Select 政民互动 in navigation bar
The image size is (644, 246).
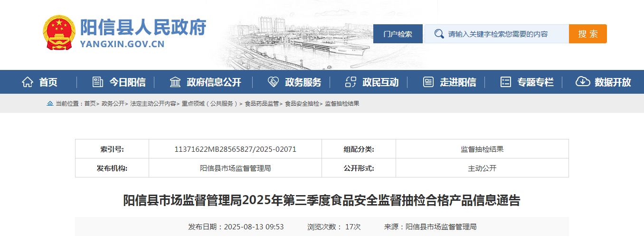point(380,82)
